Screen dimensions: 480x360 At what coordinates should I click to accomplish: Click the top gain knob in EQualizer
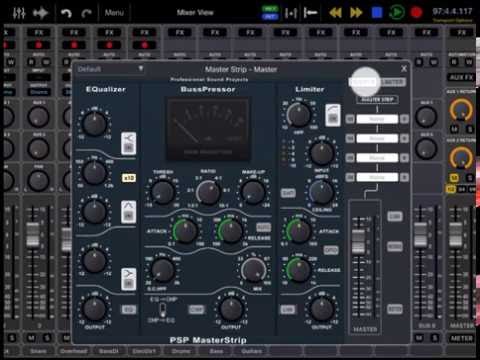[95, 123]
